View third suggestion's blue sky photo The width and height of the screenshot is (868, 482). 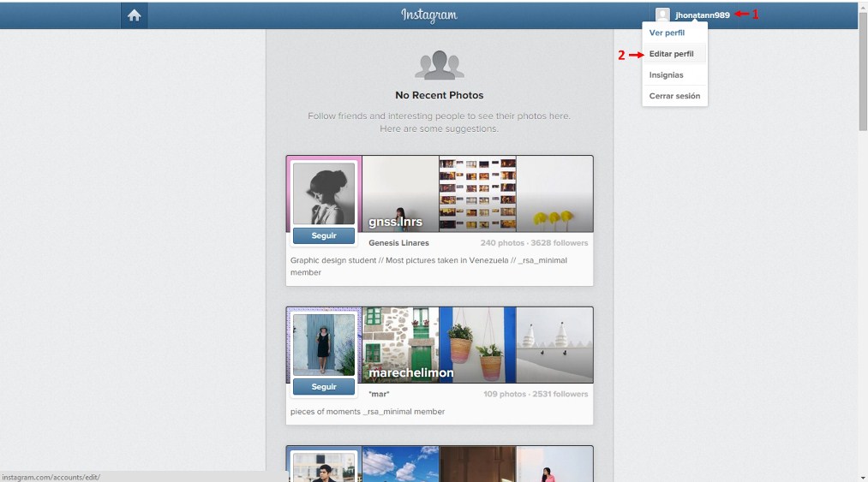pos(400,464)
